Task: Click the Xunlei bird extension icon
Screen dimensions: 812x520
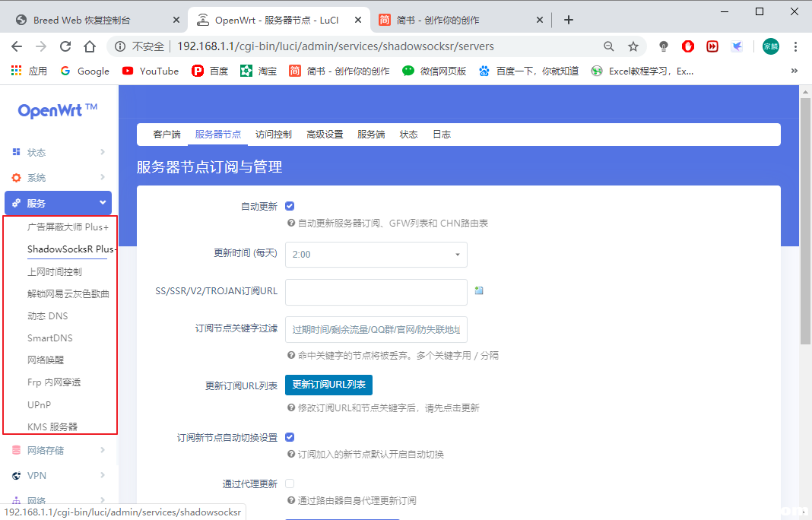Action: point(737,46)
